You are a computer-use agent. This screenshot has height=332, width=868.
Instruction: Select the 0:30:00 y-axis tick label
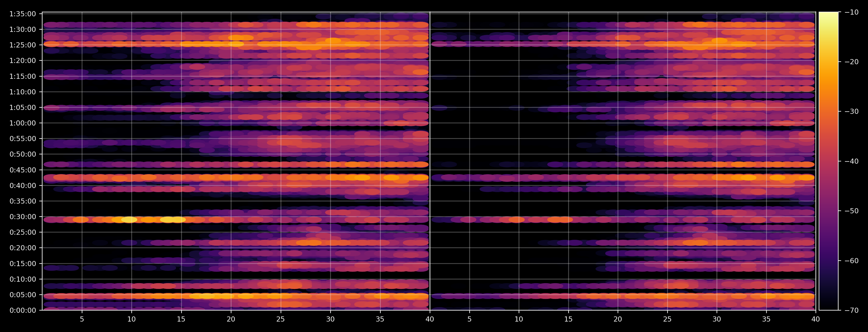click(x=23, y=217)
